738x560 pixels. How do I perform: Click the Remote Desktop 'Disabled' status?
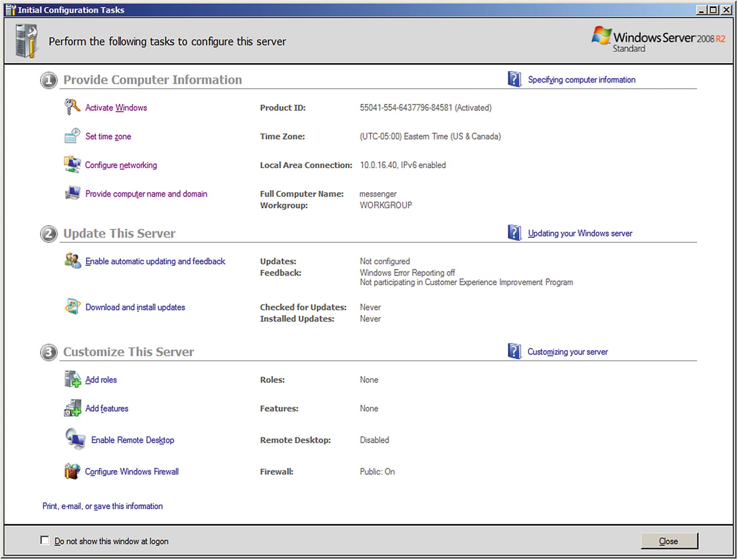[x=374, y=440]
